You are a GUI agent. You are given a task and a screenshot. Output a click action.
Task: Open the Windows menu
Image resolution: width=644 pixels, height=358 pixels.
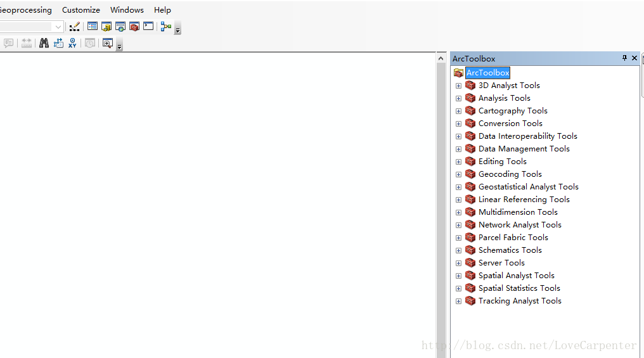(127, 10)
